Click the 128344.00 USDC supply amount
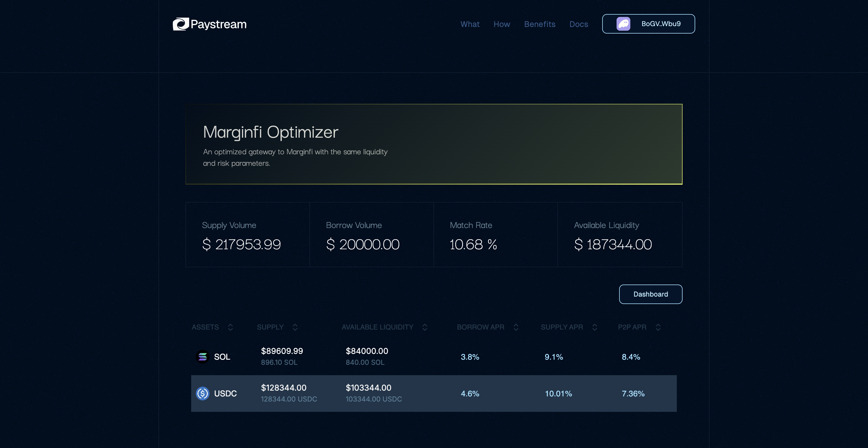Image resolution: width=868 pixels, height=448 pixels. pyautogui.click(x=289, y=399)
